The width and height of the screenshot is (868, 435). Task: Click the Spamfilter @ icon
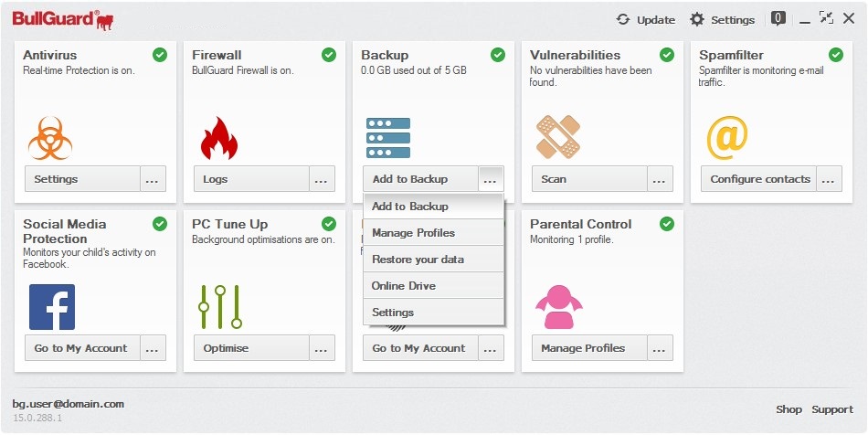pyautogui.click(x=727, y=137)
